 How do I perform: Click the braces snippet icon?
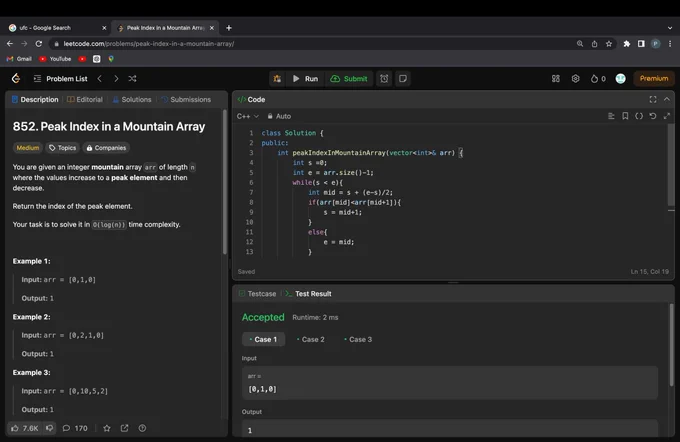(x=639, y=116)
